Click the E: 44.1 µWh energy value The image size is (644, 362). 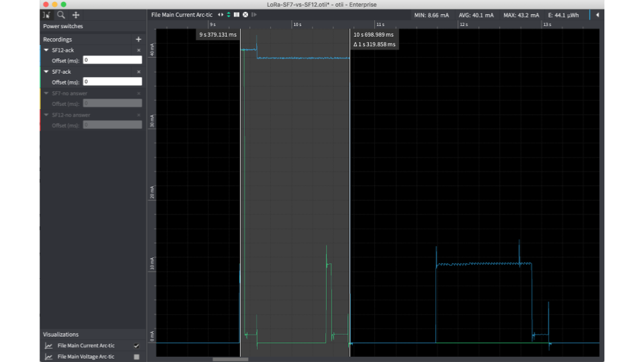[563, 15]
